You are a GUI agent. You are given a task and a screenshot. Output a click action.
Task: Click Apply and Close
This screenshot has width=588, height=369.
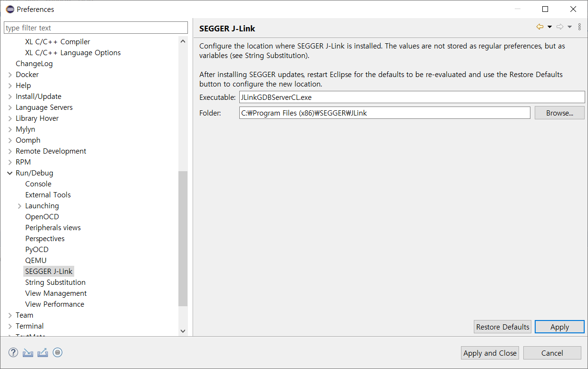click(490, 353)
